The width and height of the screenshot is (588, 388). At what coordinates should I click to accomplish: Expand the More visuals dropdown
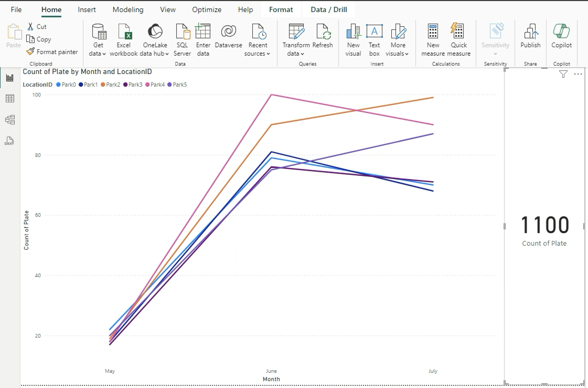[397, 54]
